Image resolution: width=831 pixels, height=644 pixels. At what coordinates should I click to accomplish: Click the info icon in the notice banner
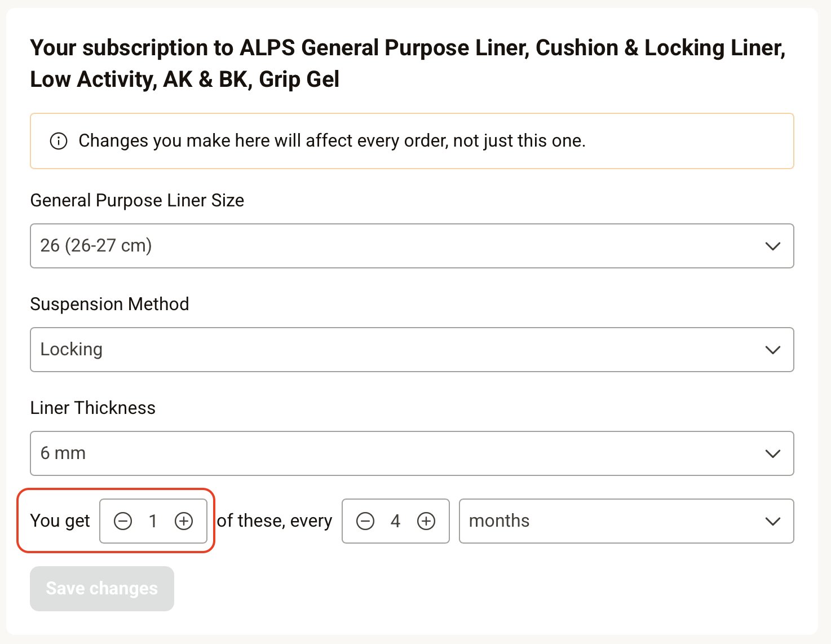click(59, 141)
